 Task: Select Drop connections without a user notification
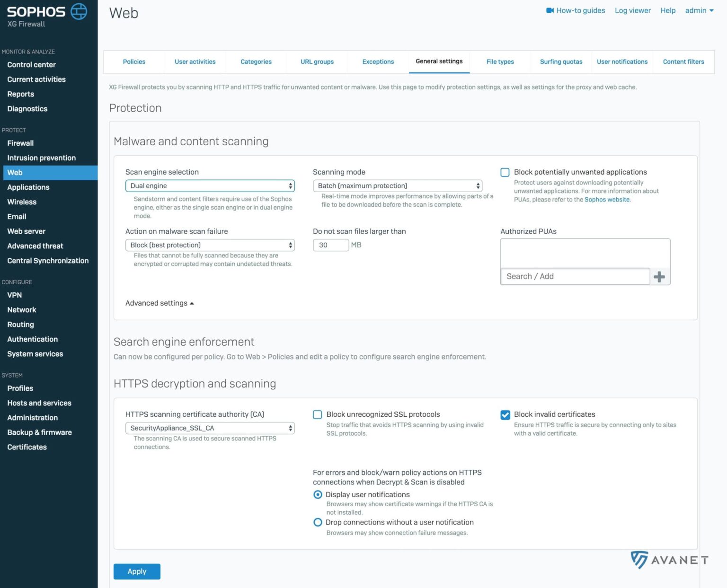click(x=318, y=522)
